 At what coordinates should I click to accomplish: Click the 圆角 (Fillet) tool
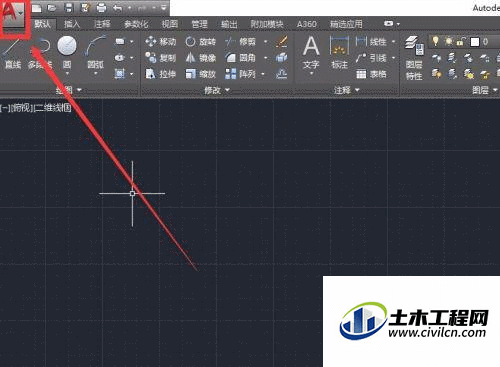(x=241, y=58)
